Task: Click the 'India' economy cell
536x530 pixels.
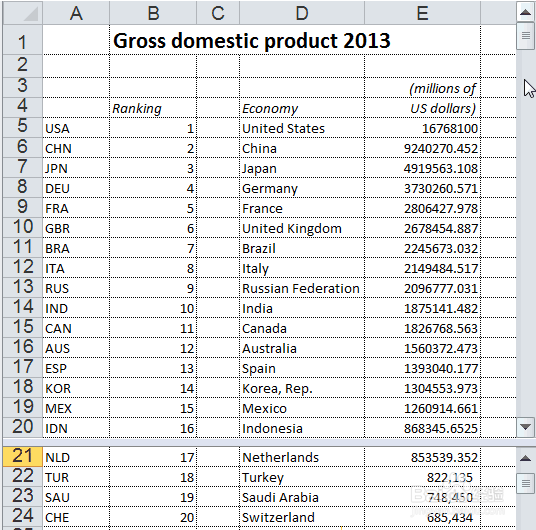Action: 302,308
